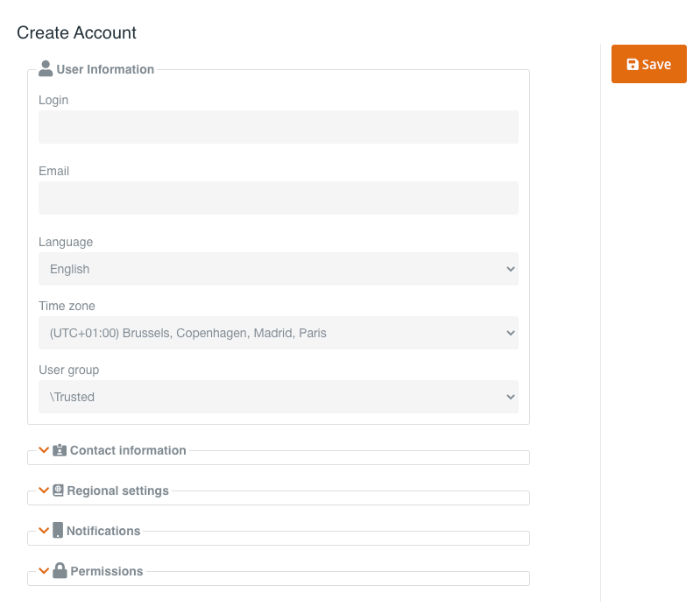
Task: Click the User Information section title
Action: click(x=105, y=69)
